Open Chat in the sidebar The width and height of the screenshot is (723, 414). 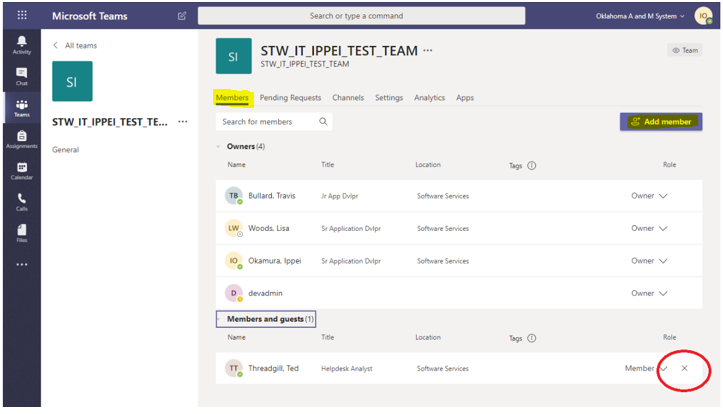21,76
